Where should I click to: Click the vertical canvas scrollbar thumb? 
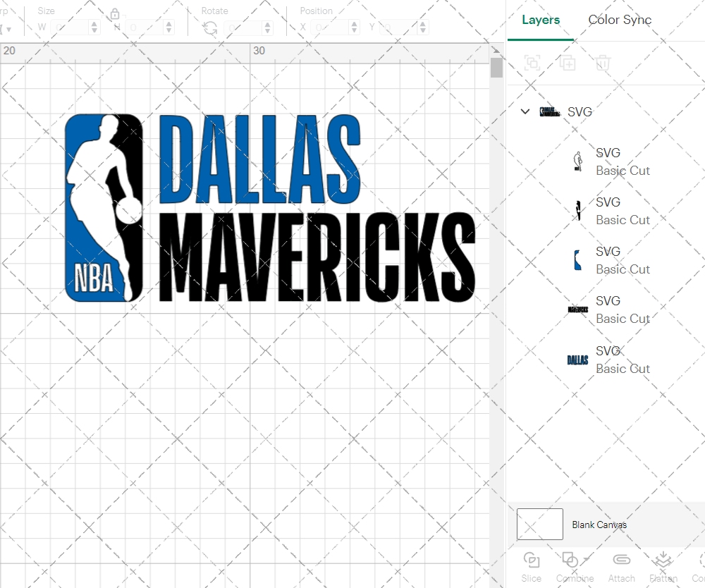[x=496, y=68]
